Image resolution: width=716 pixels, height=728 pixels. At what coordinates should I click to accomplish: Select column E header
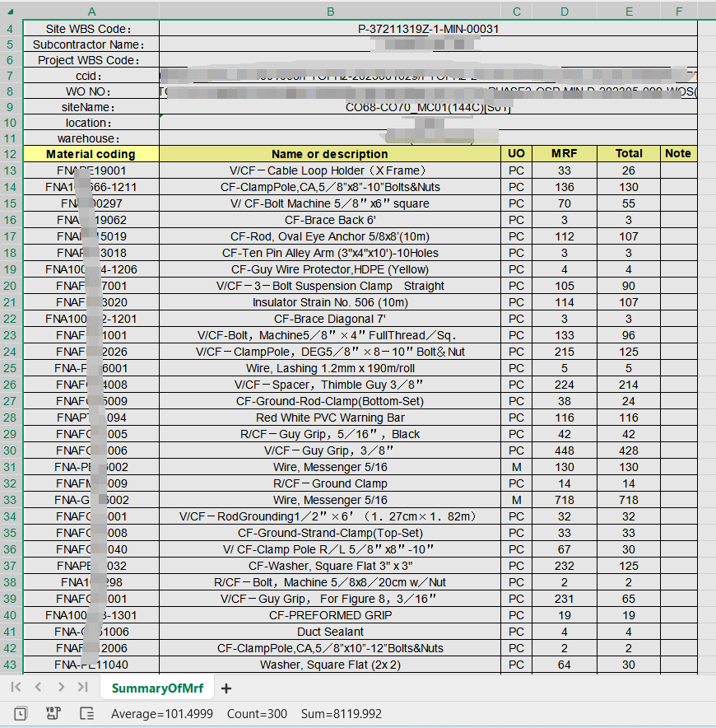point(629,12)
